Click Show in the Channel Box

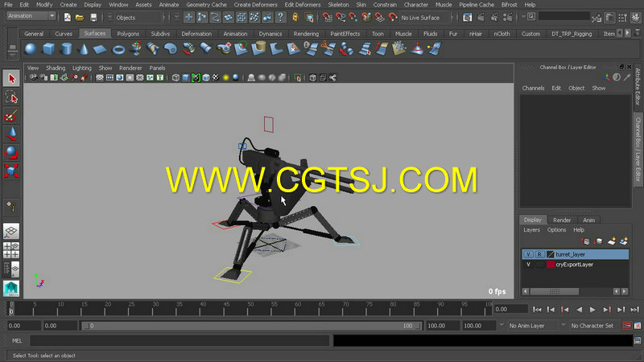(x=598, y=88)
